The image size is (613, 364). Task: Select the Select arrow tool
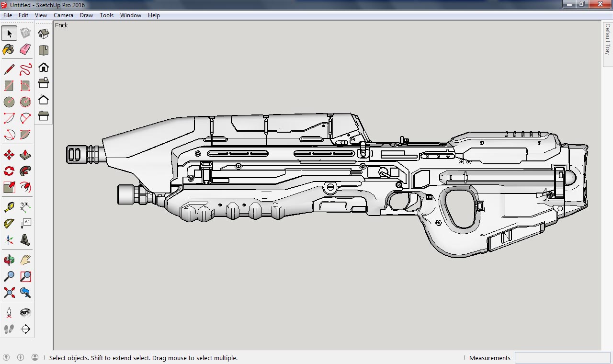click(x=9, y=33)
